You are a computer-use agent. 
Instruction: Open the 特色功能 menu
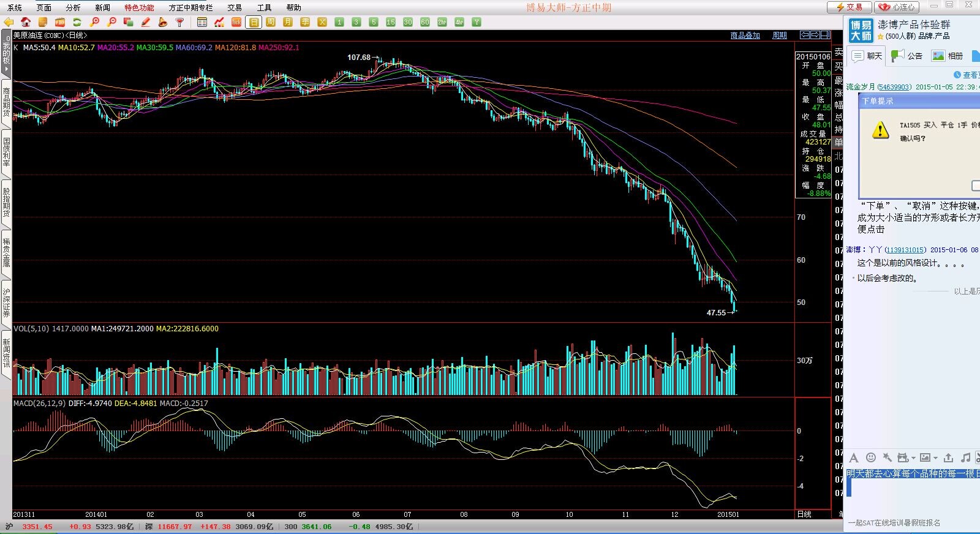pyautogui.click(x=139, y=7)
